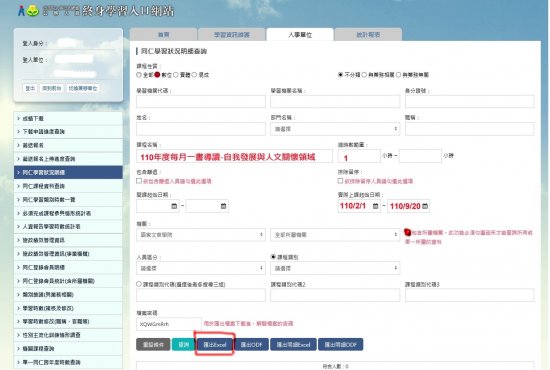The height and width of the screenshot is (370, 550).
Task: Open the 機關 dropdown showing 國家文官學院
Action: click(201, 235)
